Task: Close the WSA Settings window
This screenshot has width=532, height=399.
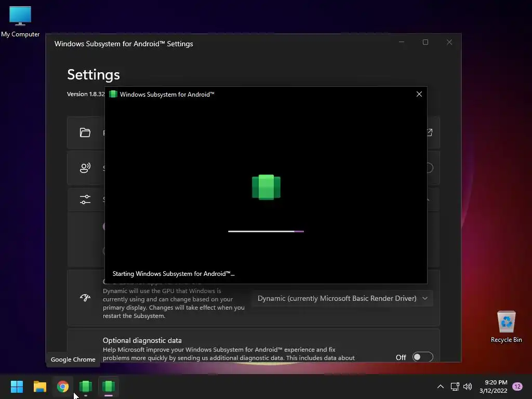Action: tap(449, 42)
